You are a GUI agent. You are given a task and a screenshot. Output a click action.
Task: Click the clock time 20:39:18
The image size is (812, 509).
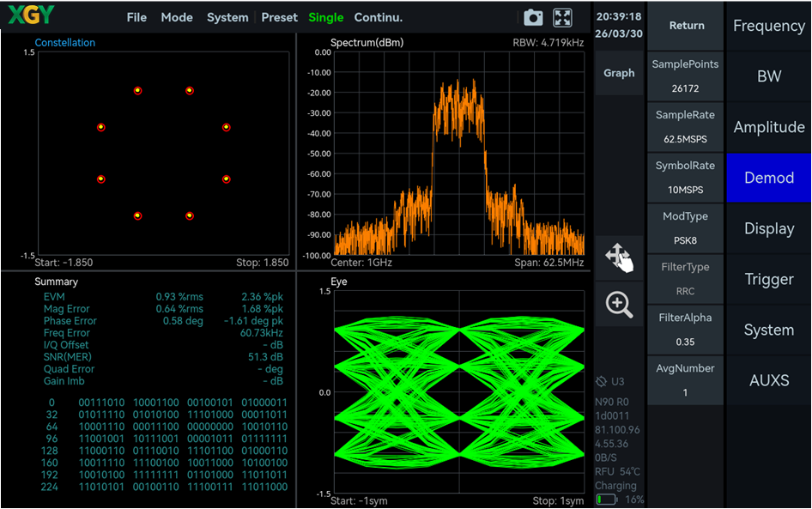tap(618, 16)
